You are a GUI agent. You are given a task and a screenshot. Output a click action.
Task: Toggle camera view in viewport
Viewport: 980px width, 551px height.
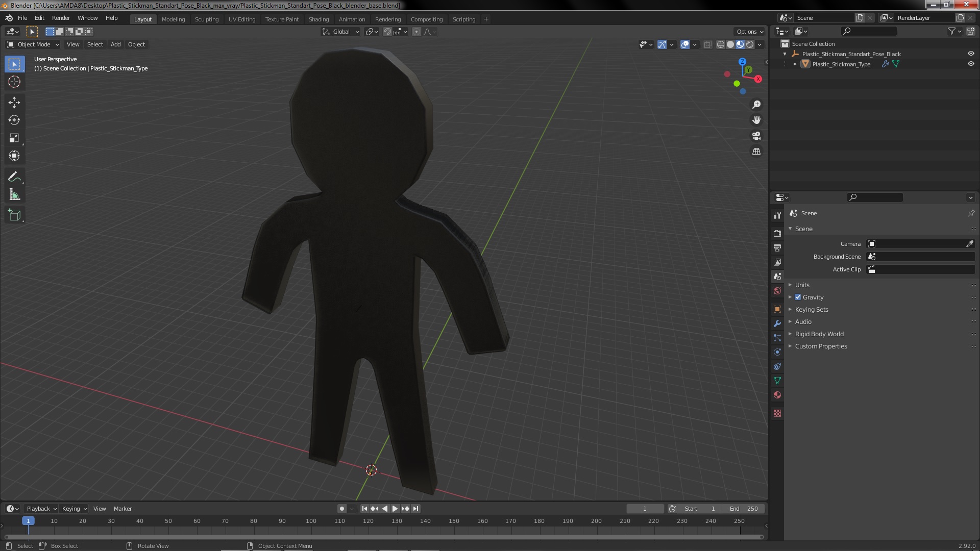click(x=756, y=136)
